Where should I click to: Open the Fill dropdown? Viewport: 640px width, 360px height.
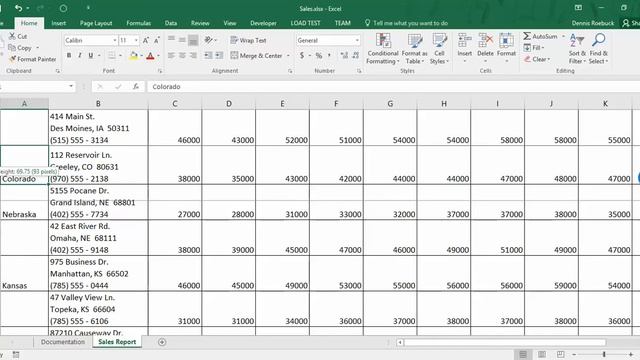[534, 48]
